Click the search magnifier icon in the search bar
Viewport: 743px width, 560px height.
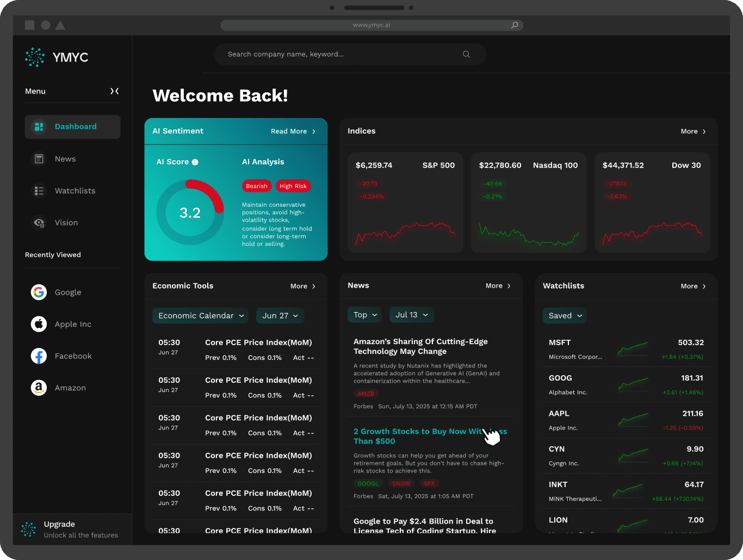[x=466, y=54]
